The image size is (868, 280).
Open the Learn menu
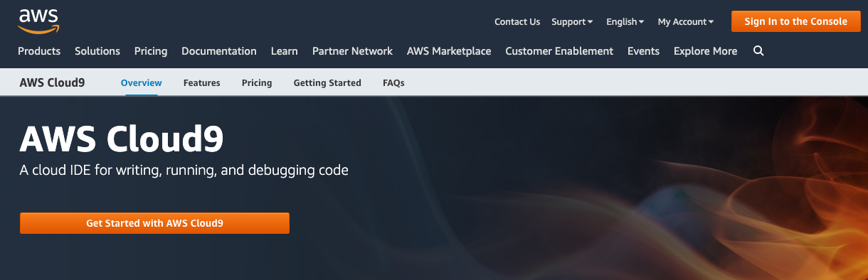point(285,51)
